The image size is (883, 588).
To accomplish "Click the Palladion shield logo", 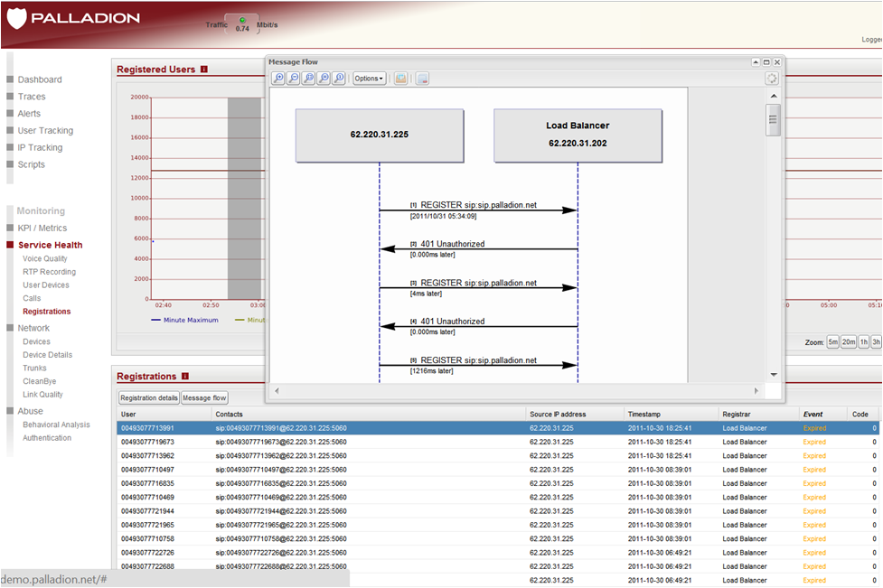I will point(17,17).
